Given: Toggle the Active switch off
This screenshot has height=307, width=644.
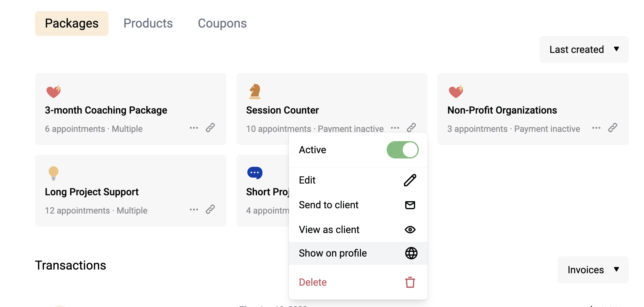Looking at the screenshot, I should [x=403, y=150].
